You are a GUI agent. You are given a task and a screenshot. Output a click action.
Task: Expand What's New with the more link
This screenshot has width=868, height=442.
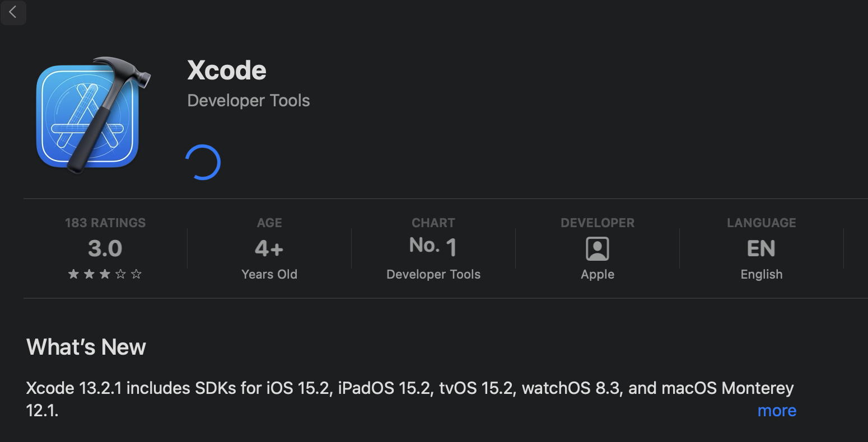[x=777, y=411]
